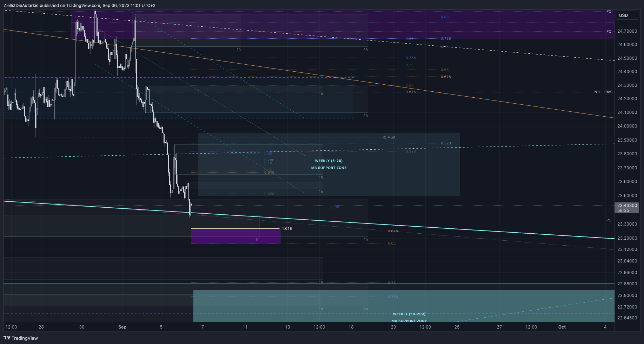644x344 pixels.
Task: Click price axis label 24.70000
Action: [627, 31]
